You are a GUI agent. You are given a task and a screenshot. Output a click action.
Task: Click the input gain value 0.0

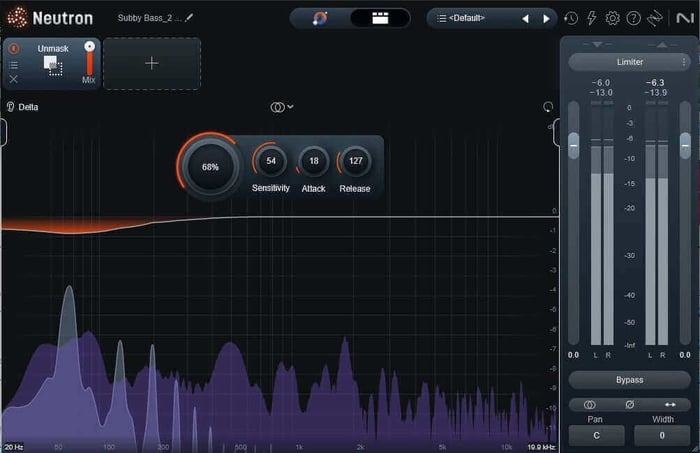[x=573, y=355]
